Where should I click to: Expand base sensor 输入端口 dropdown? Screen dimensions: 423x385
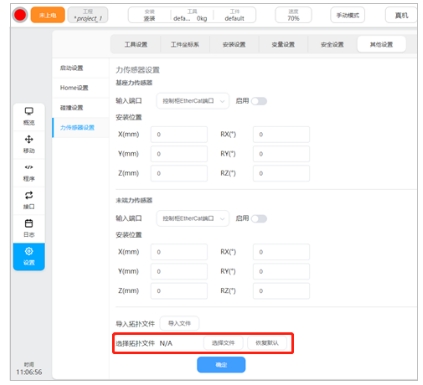click(193, 101)
